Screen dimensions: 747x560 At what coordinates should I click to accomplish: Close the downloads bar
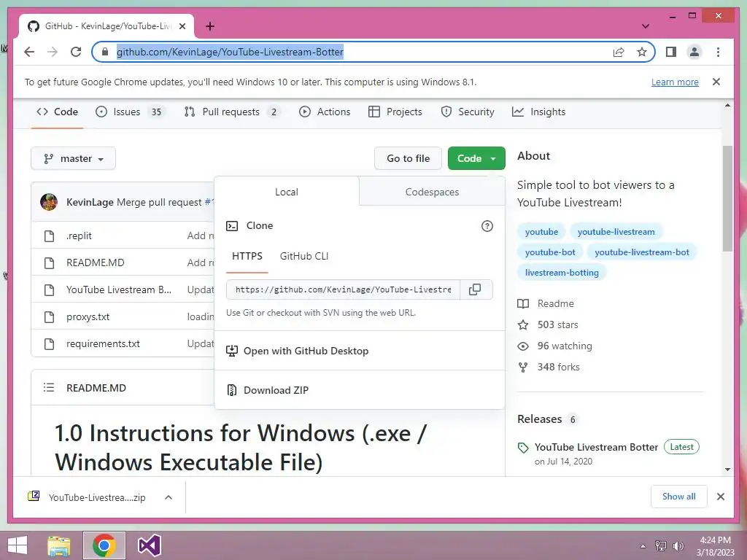[720, 497]
